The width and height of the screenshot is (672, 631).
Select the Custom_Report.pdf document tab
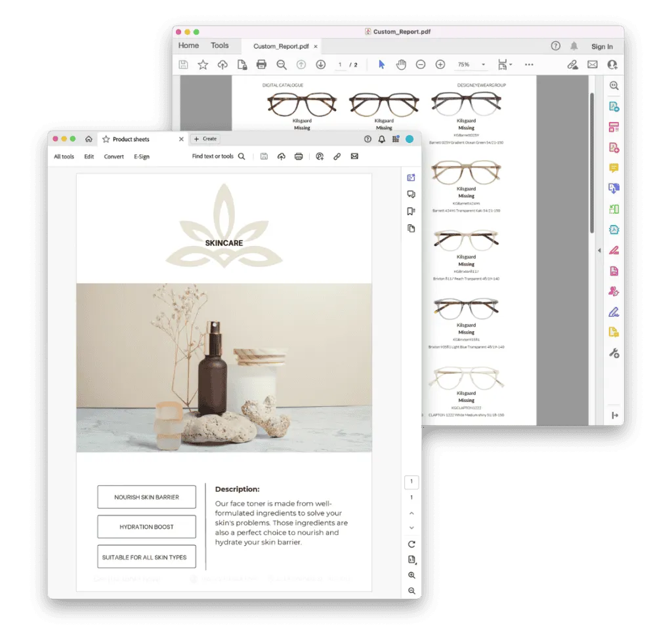tap(281, 47)
